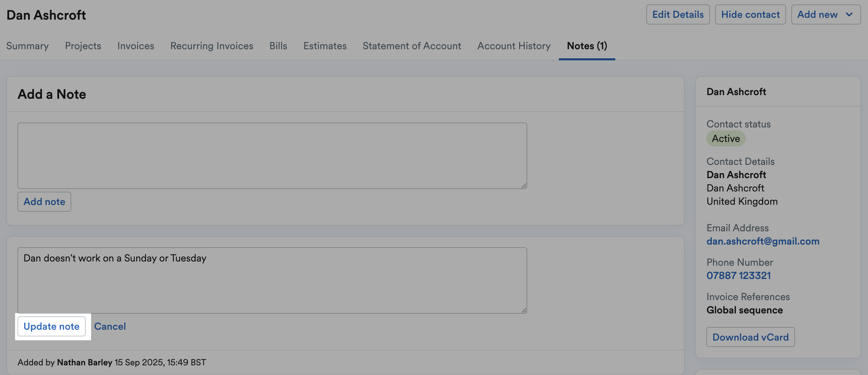868x375 pixels.
Task: Click the Email Address label
Action: coord(738,228)
